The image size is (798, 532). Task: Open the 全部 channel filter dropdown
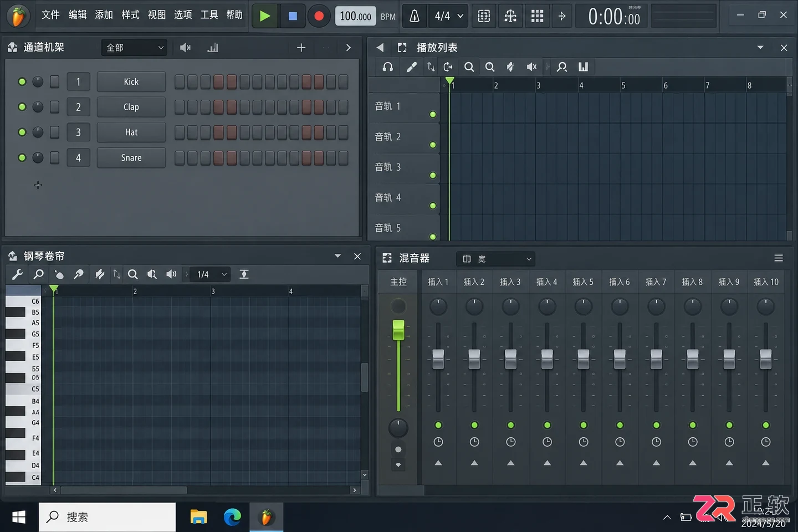[134, 48]
